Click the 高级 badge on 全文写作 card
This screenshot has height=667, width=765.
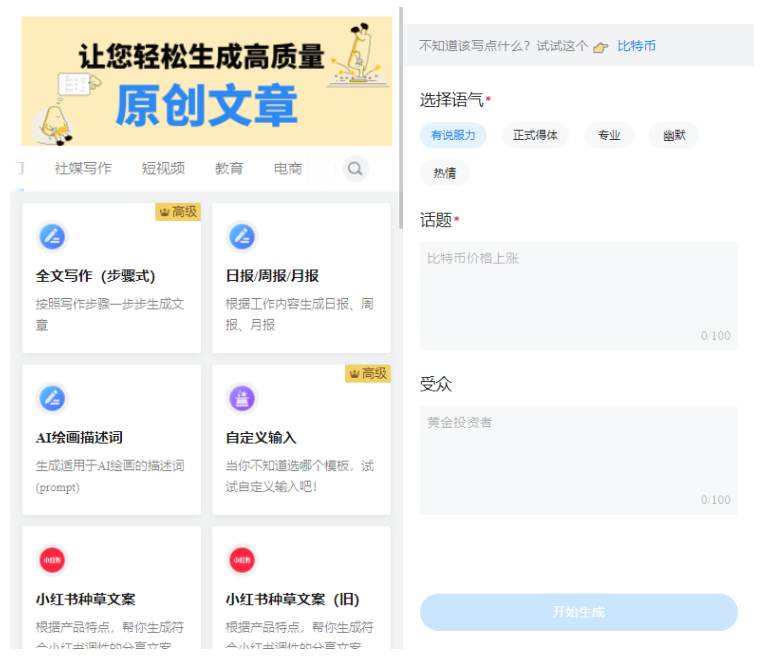[x=178, y=212]
